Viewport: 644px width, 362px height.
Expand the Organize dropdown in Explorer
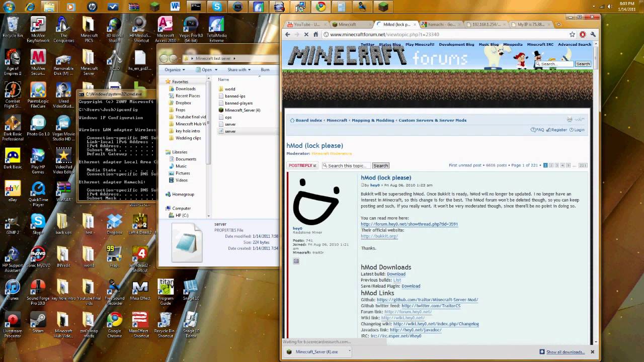[175, 70]
